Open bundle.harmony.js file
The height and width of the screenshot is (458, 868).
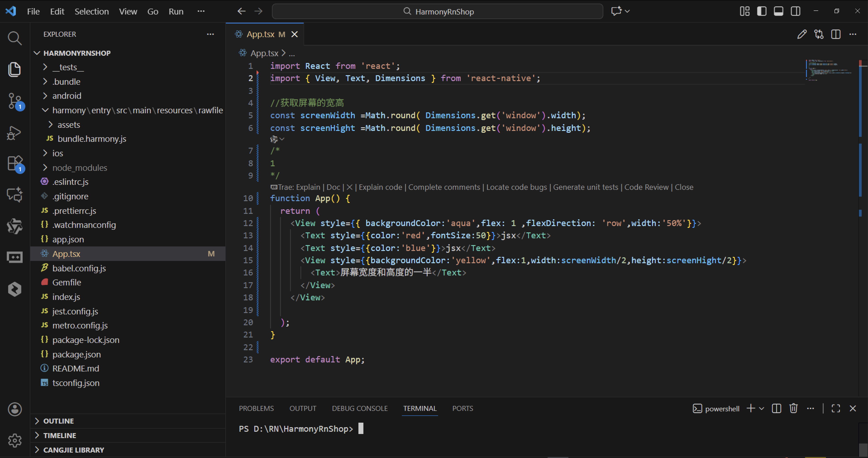[128, 139]
